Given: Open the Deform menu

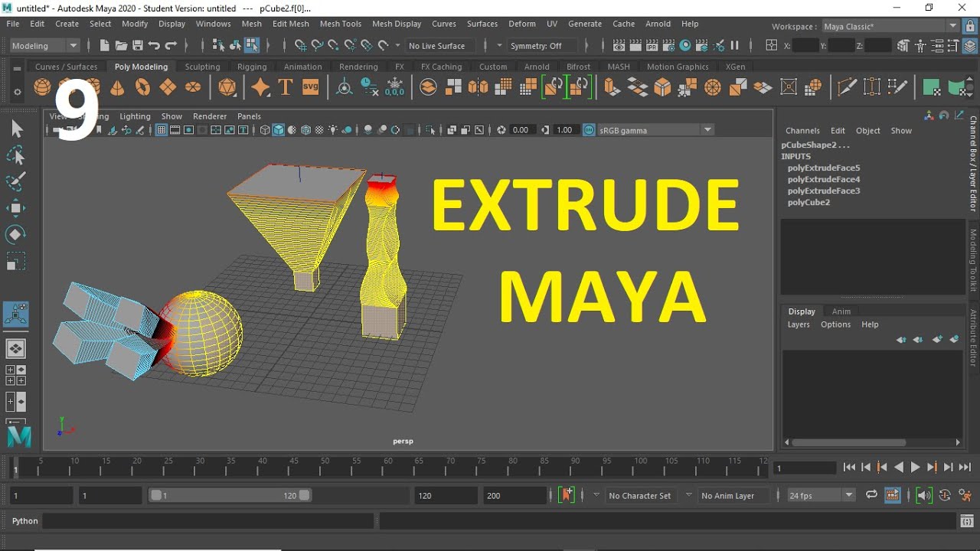Looking at the screenshot, I should pyautogui.click(x=522, y=24).
